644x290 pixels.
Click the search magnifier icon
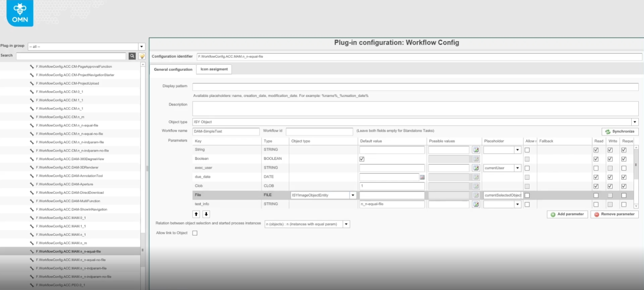[132, 56]
